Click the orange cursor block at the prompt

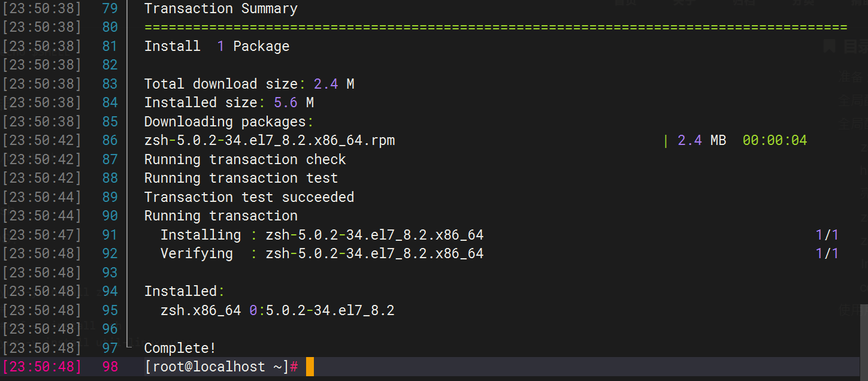click(310, 367)
